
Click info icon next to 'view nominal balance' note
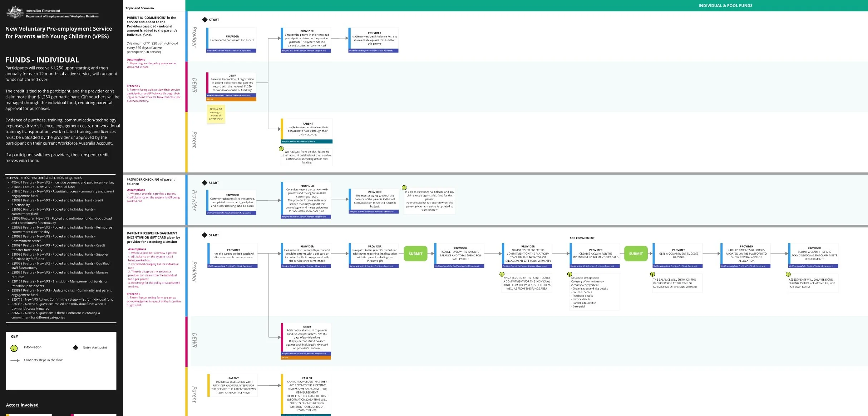(404, 187)
